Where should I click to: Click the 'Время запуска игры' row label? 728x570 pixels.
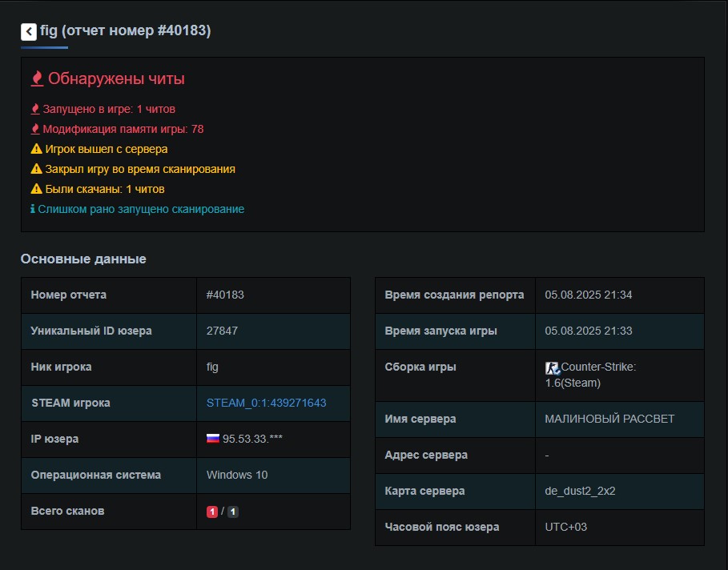(x=441, y=331)
